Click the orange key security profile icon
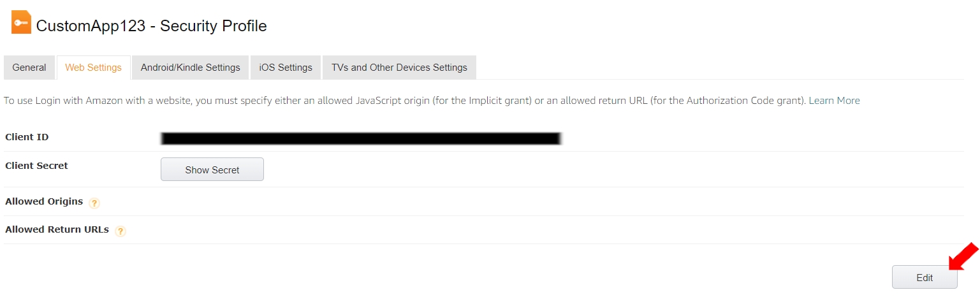The height and width of the screenshot is (297, 980). [x=21, y=23]
